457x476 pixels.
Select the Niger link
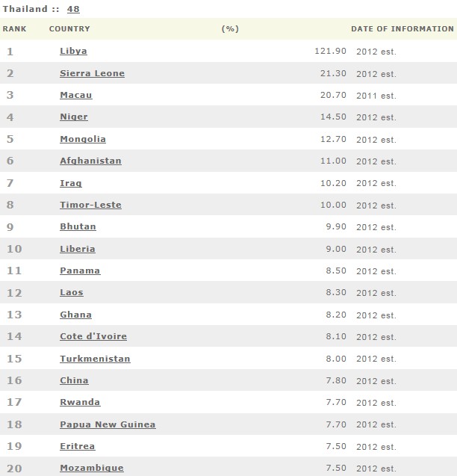[74, 117]
